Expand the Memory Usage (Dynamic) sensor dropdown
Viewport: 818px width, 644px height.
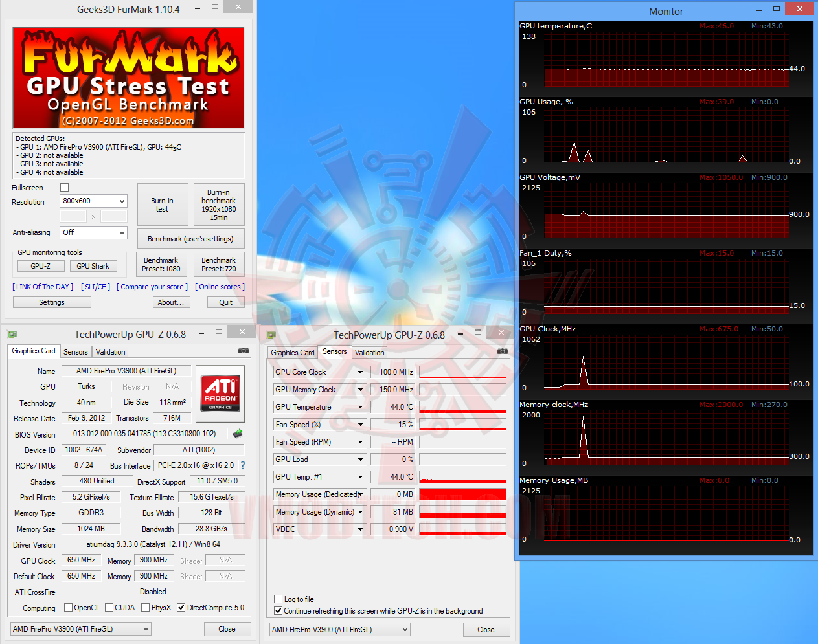pyautogui.click(x=361, y=512)
